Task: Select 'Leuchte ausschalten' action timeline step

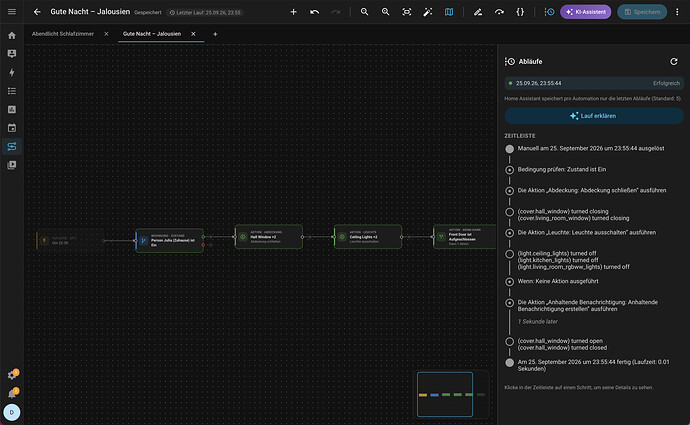Action: coord(587,232)
